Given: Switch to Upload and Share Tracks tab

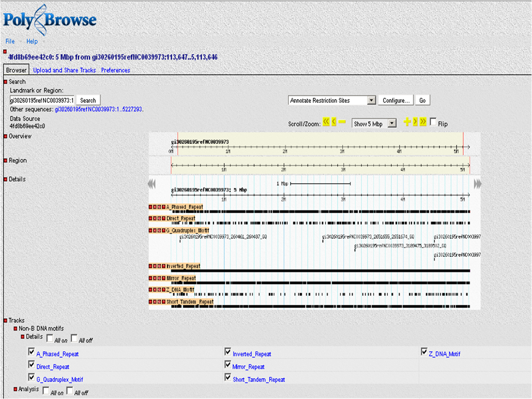Looking at the screenshot, I should (x=65, y=70).
